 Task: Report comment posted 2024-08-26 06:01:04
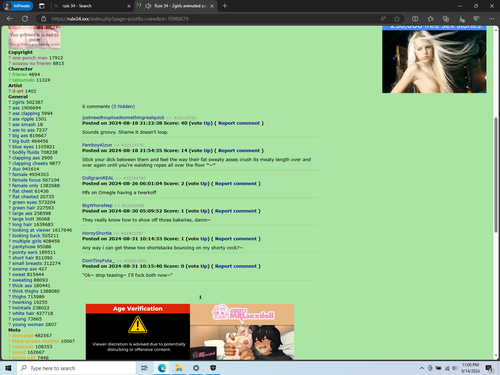[236, 183]
